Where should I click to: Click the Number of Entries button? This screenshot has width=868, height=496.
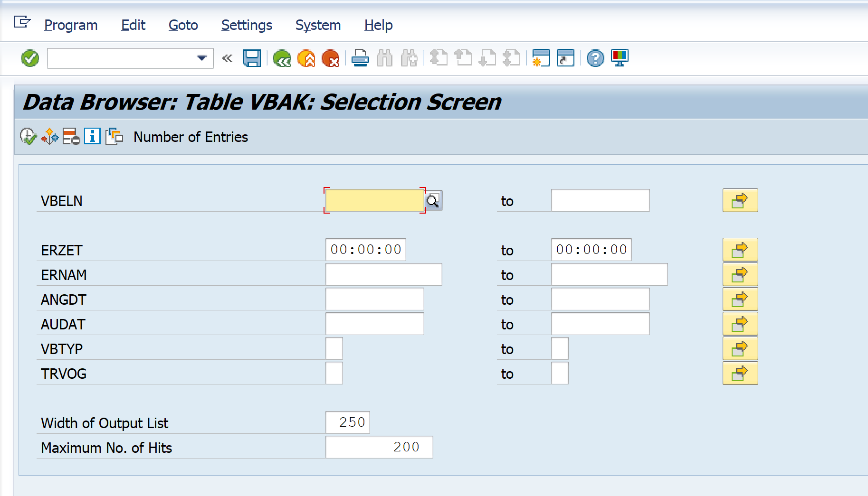[191, 137]
